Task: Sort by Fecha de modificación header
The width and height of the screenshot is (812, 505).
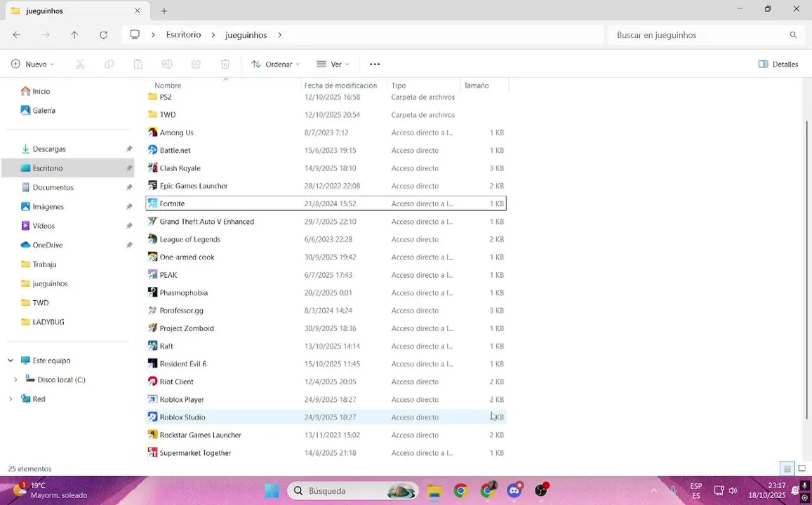Action: (x=341, y=86)
